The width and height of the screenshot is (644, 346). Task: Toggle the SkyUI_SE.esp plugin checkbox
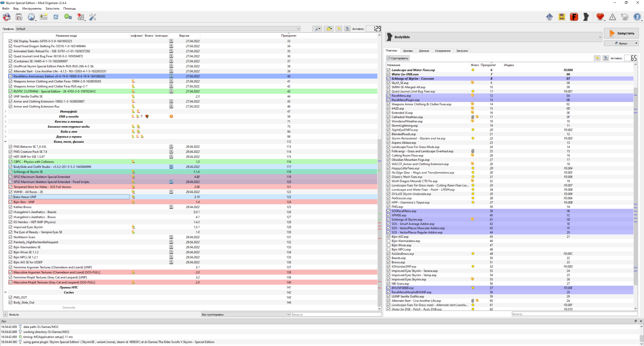(388, 83)
